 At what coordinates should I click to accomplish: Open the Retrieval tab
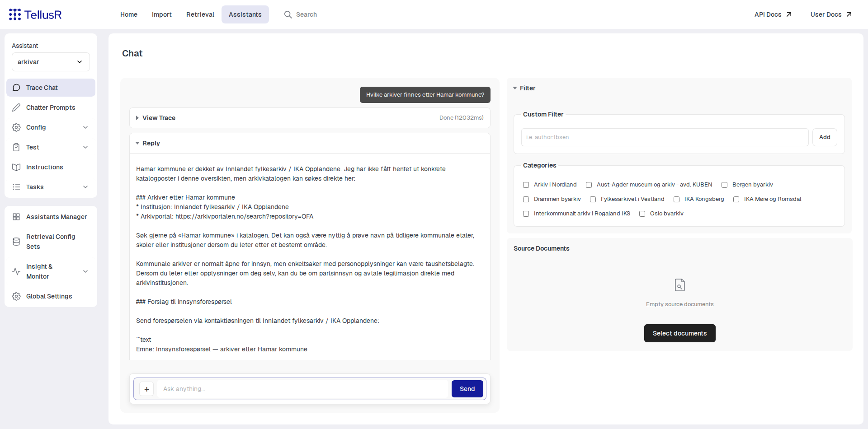(x=200, y=14)
